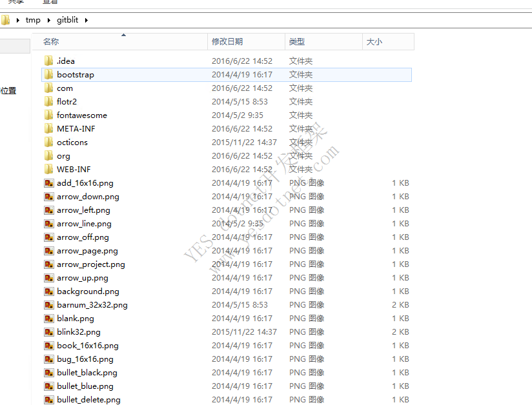532x405 pixels.
Task: Select the file name arrow_line.png
Action: coord(84,224)
